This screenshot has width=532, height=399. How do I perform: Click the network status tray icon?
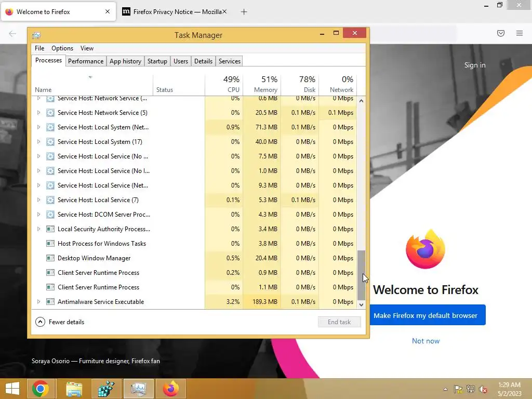coord(471,389)
